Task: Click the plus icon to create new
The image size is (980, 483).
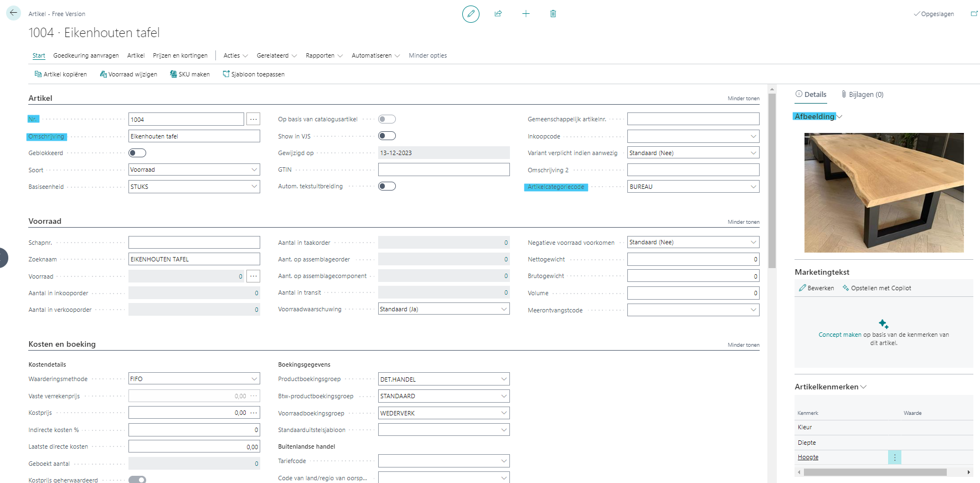Action: point(526,14)
